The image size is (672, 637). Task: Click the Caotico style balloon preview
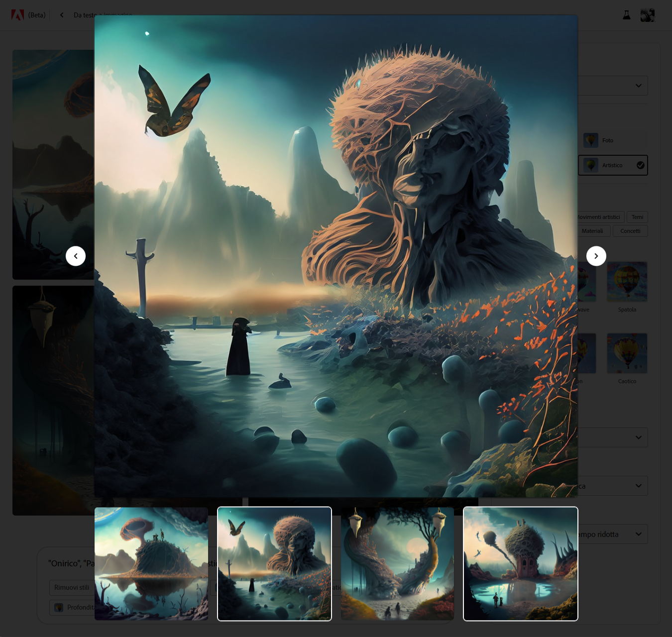coord(627,353)
